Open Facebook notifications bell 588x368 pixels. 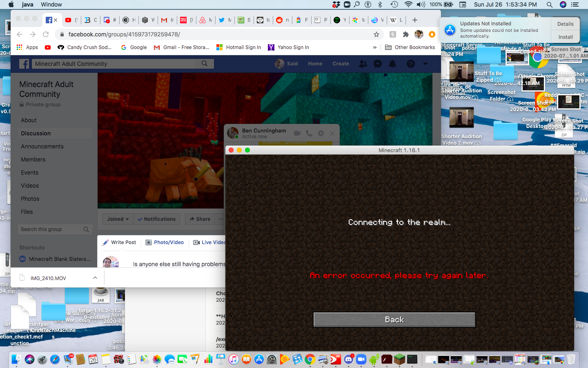392,64
